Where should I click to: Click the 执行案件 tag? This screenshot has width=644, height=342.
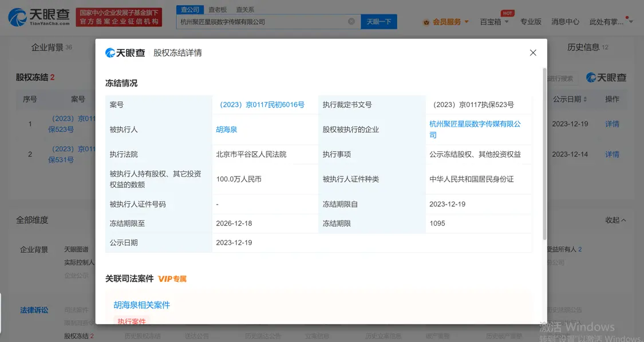pos(132,321)
